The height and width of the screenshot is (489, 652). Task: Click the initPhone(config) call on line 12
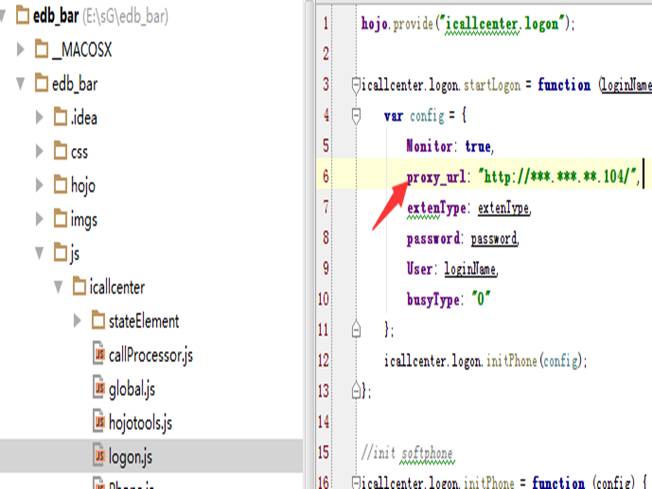point(536,360)
